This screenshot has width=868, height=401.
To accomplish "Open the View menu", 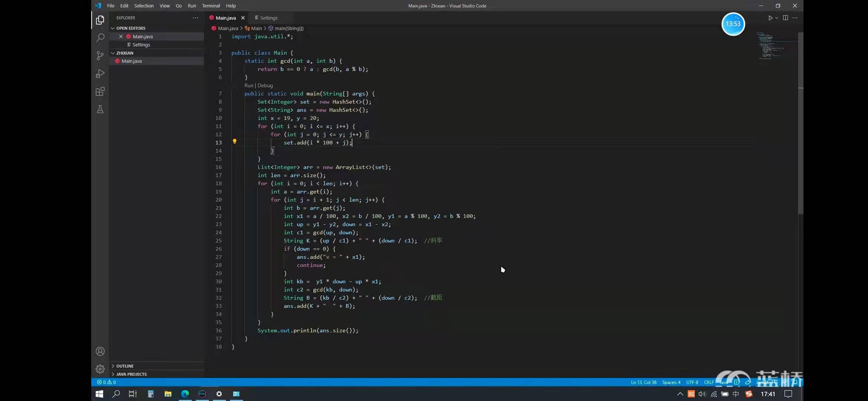I will [164, 6].
